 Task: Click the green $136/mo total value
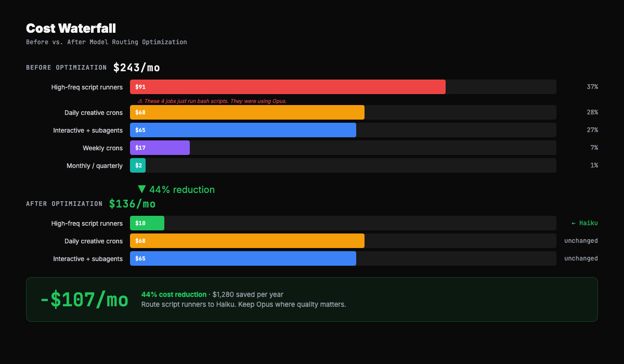click(133, 204)
